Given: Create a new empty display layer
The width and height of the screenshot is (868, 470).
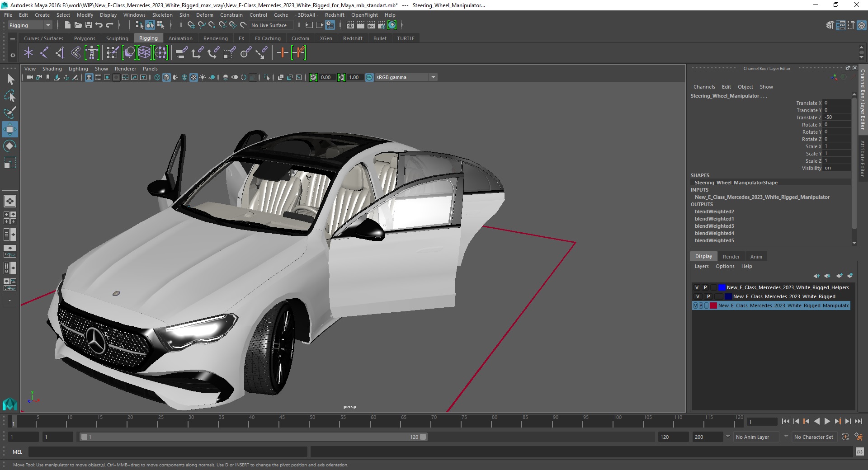Looking at the screenshot, I should tap(840, 276).
